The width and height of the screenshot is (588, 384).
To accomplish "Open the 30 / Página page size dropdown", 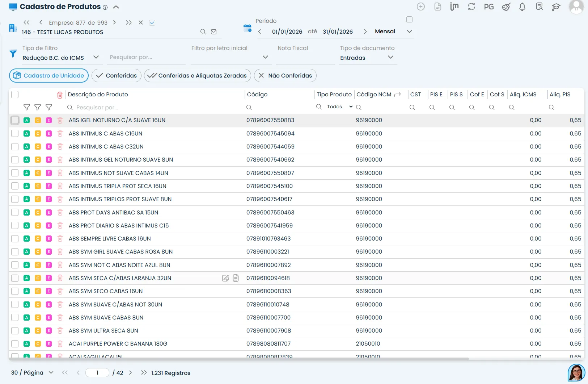I will point(51,373).
